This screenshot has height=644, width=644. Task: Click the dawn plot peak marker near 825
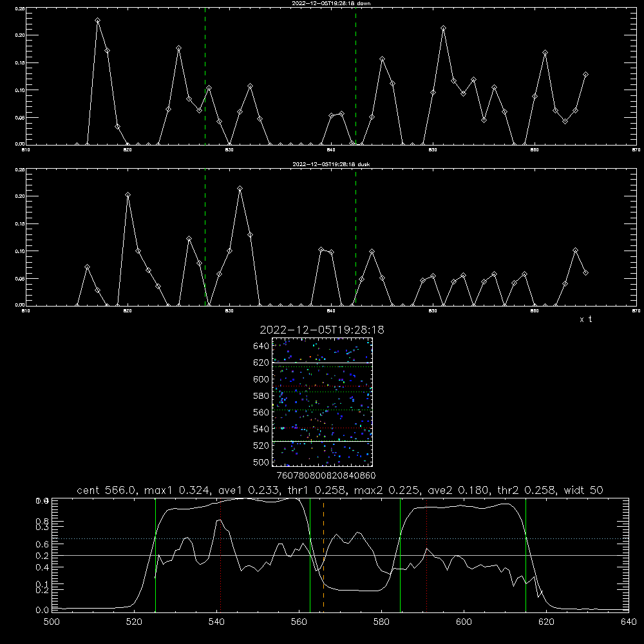pyautogui.click(x=178, y=48)
